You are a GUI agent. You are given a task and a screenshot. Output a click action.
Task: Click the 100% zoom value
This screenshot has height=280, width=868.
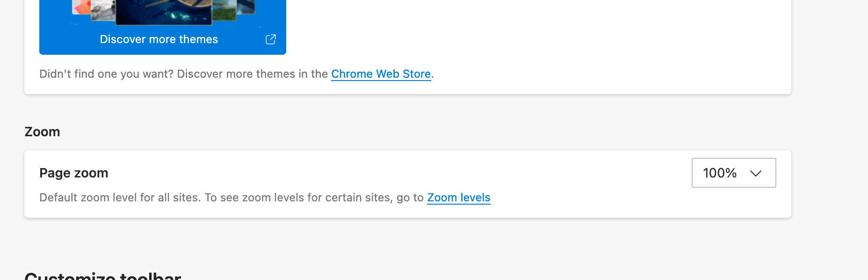(x=719, y=173)
